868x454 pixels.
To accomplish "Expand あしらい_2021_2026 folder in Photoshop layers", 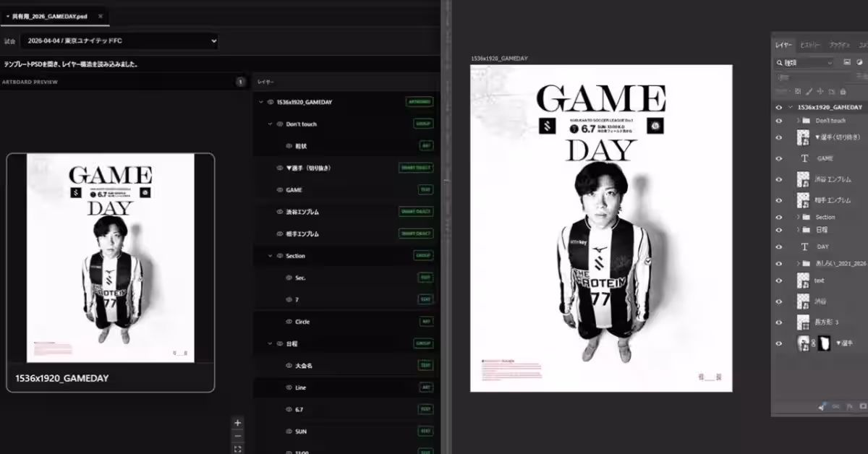I will coord(798,264).
